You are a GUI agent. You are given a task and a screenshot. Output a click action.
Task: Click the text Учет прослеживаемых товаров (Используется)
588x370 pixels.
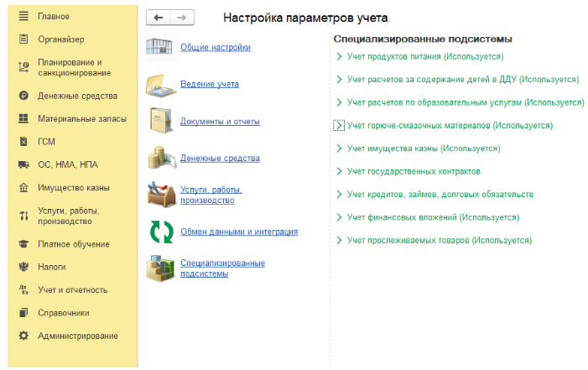pos(440,240)
